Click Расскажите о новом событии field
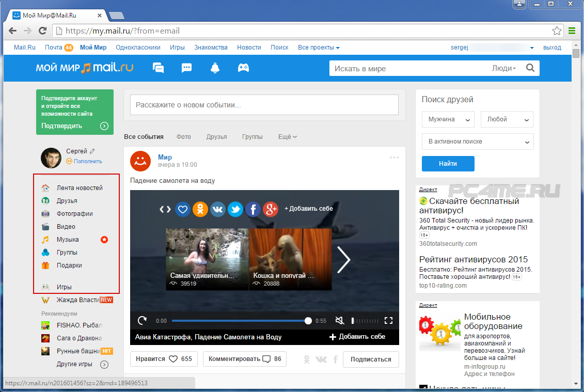584x392 pixels. coord(264,105)
